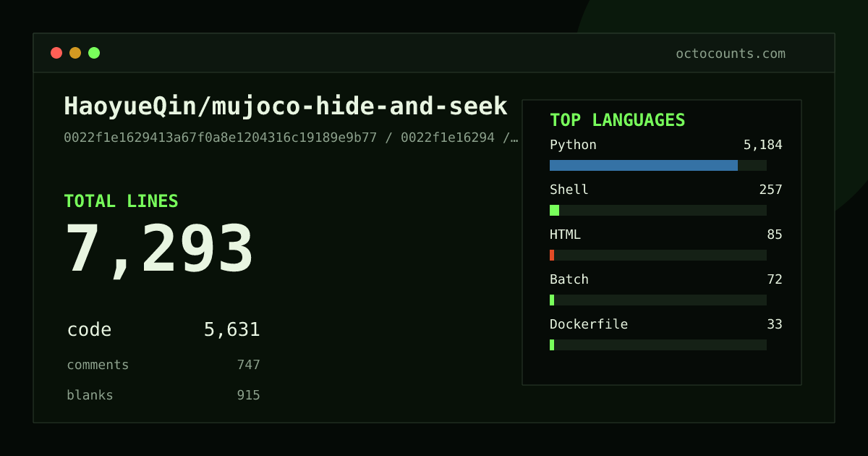Click the green Shell progress bar
This screenshot has height=456, width=868.
pyautogui.click(x=554, y=210)
